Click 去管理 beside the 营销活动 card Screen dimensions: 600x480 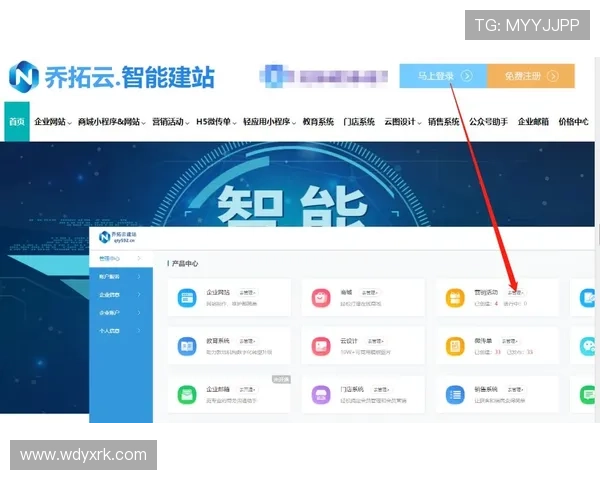515,292
